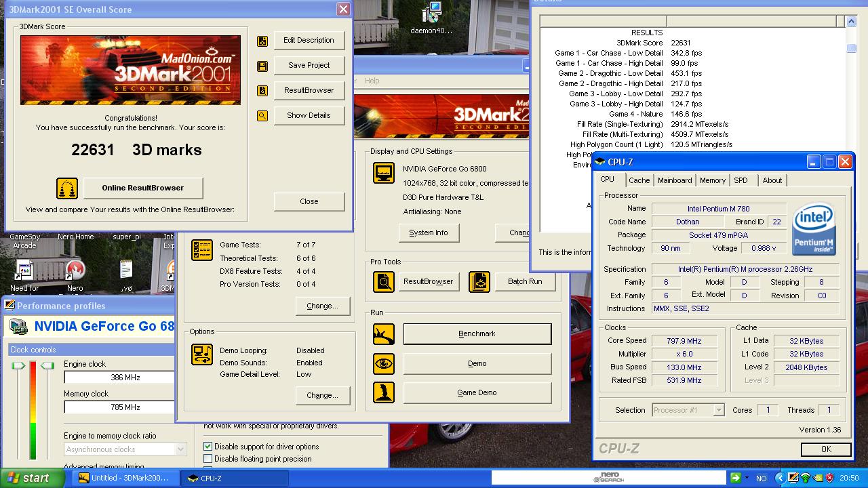
Task: Click Change button under Selected Tests
Action: point(322,306)
